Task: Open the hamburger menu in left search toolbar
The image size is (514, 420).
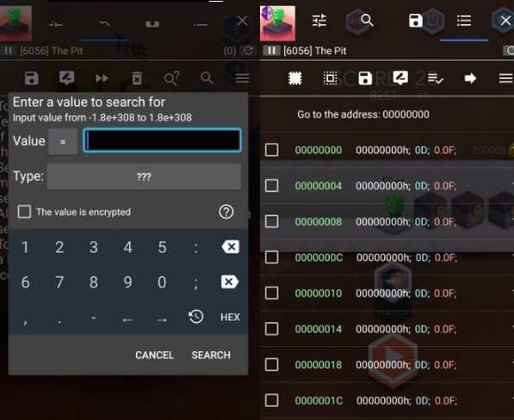Action: (x=243, y=78)
